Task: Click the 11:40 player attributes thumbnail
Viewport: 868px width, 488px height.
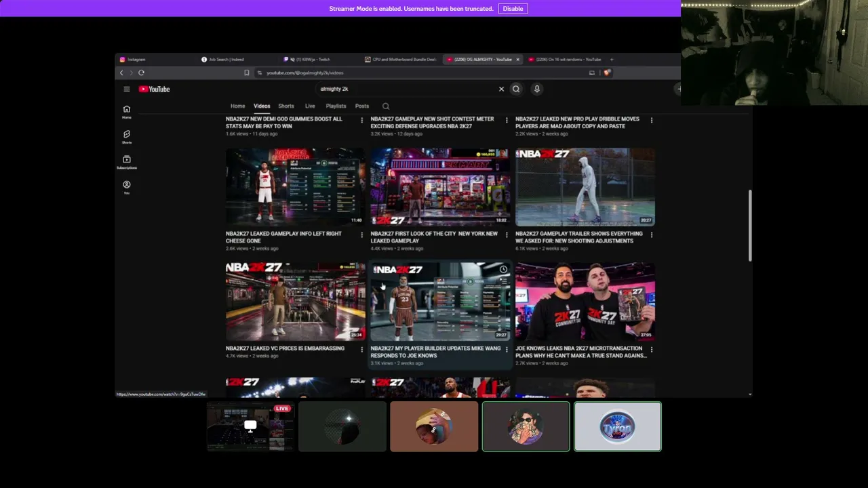Action: tap(295, 186)
